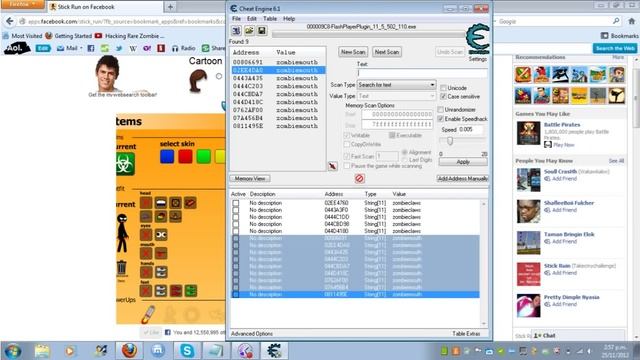Click the Twitter bird icon in browser toolbar
The width and height of the screenshot is (640, 360).
(x=119, y=49)
